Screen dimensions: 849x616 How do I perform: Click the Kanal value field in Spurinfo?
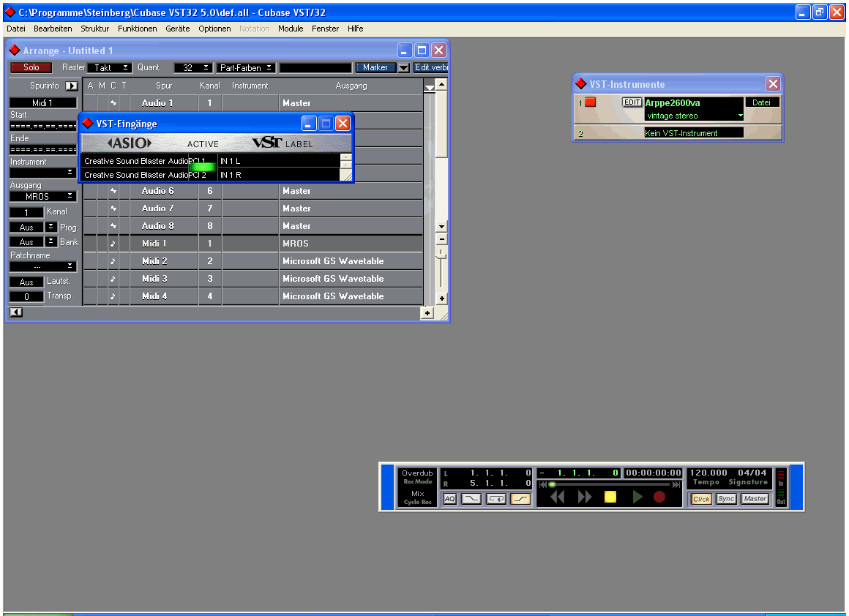tap(26, 212)
